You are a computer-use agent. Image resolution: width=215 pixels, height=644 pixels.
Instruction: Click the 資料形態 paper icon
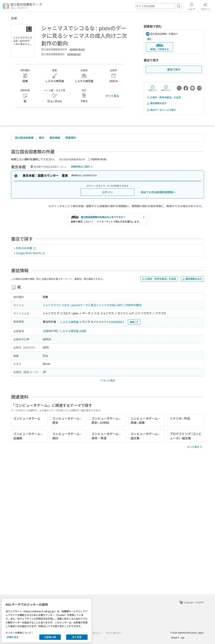click(x=25, y=96)
